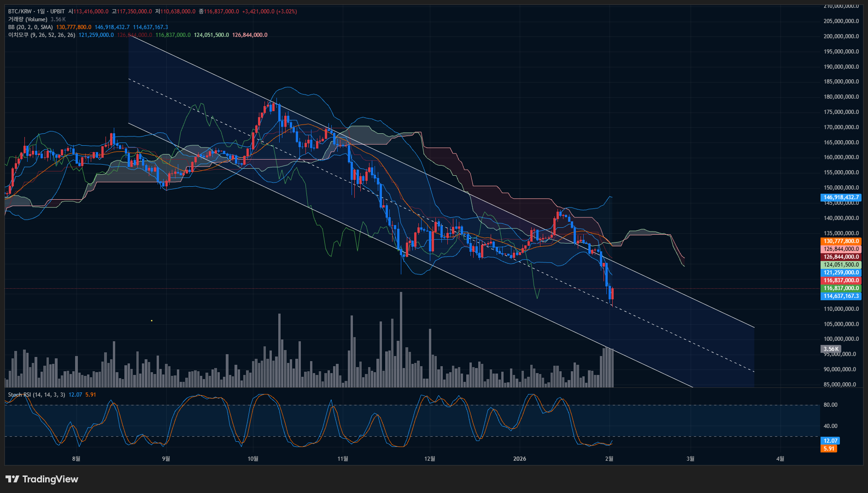This screenshot has width=868, height=493.
Task: Click the small yellow dot on chart
Action: click(152, 321)
